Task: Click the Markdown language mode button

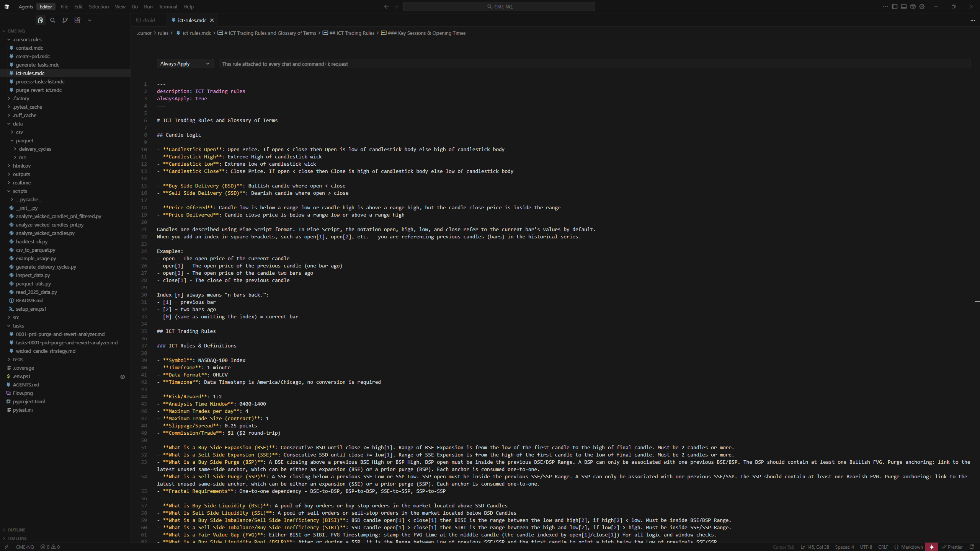Action: tap(912, 547)
